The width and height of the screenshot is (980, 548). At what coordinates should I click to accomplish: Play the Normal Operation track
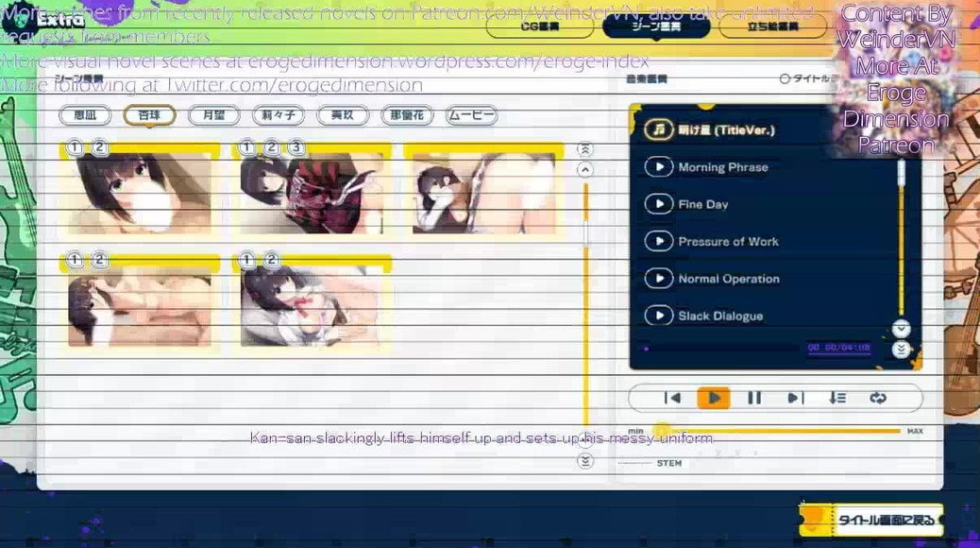point(659,279)
